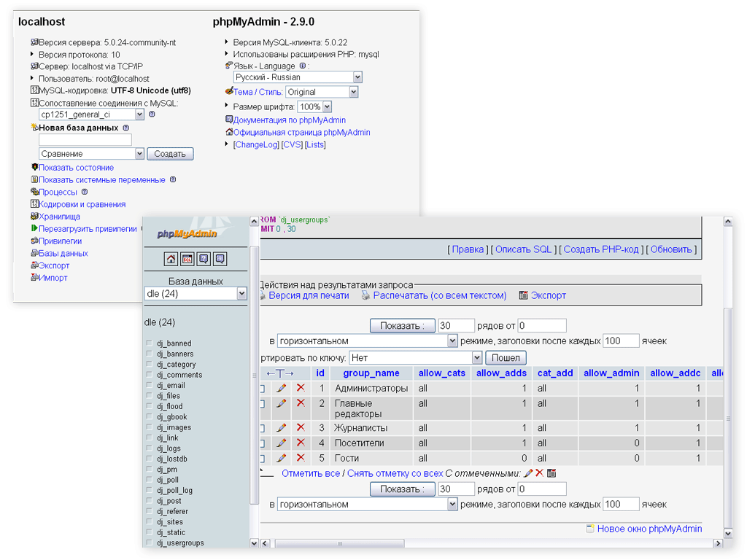Click the pencil icon for Журналисты row
The width and height of the screenshot is (747, 560).
(x=282, y=427)
